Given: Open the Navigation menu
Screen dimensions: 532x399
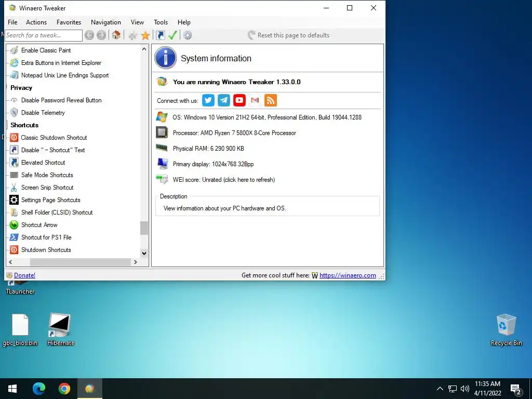Looking at the screenshot, I should click(x=106, y=22).
